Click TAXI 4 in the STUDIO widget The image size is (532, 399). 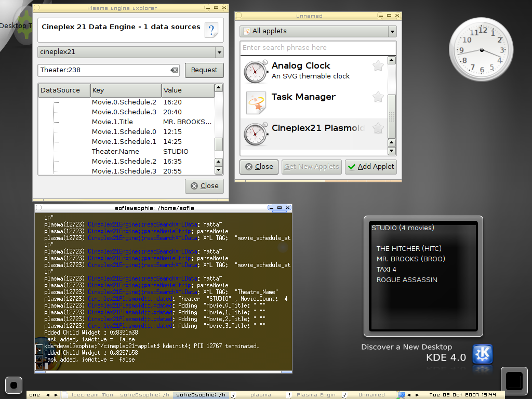[x=386, y=270]
